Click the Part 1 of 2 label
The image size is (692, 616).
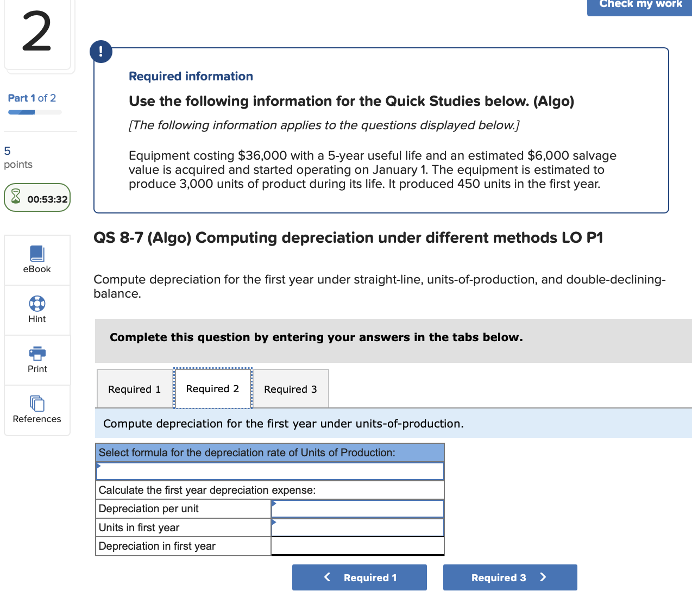[32, 98]
